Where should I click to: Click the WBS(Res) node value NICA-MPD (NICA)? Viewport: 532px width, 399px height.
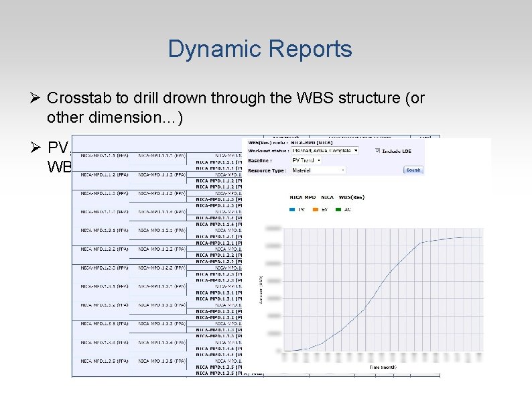(x=312, y=143)
